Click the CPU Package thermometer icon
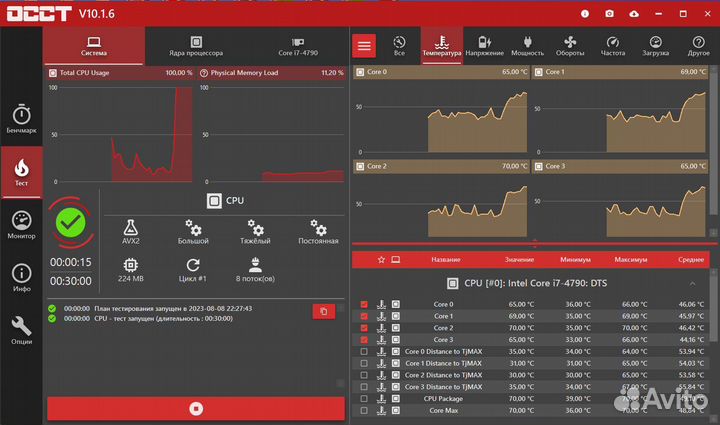The height and width of the screenshot is (425, 720). pos(381,399)
